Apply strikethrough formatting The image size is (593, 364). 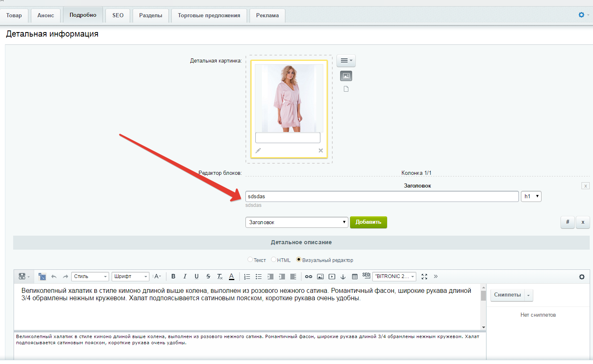point(208,276)
